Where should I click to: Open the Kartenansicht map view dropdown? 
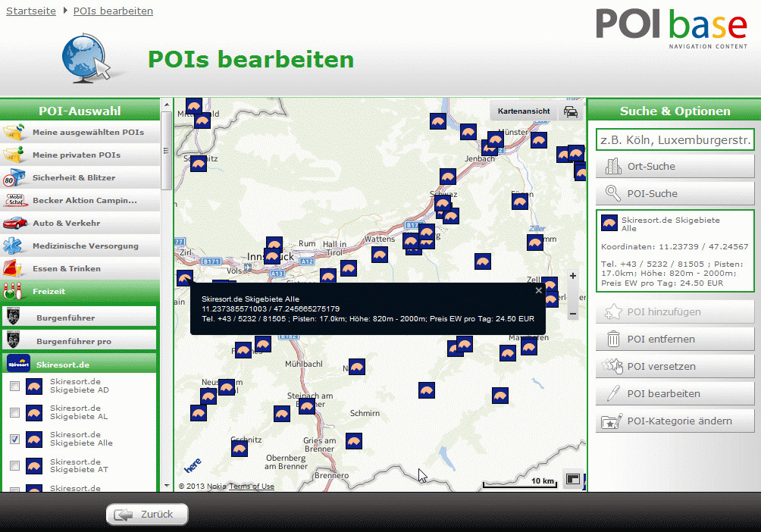coord(523,111)
